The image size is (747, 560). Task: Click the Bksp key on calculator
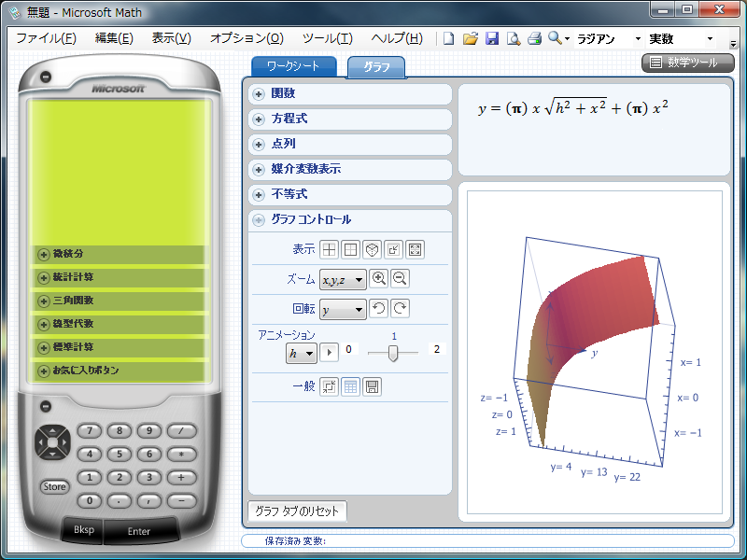84,529
